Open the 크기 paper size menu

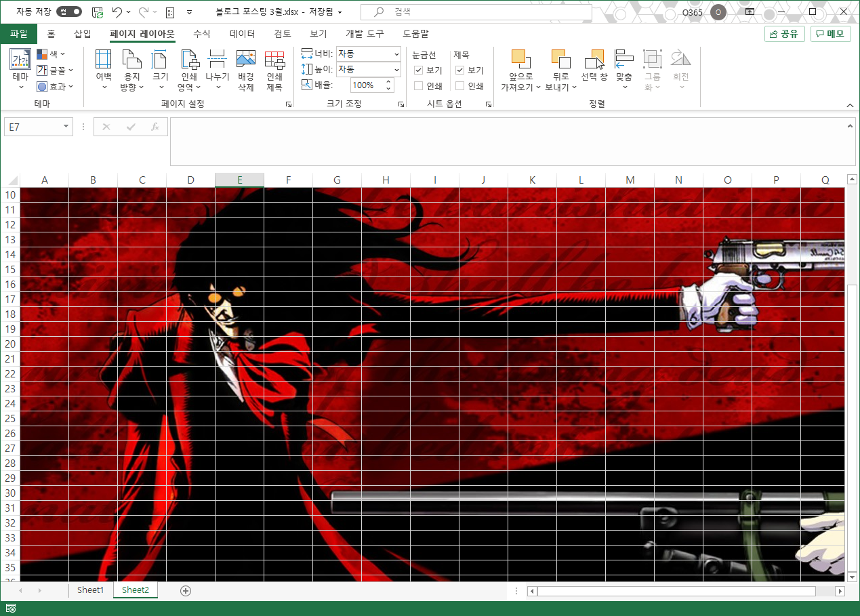[x=160, y=70]
